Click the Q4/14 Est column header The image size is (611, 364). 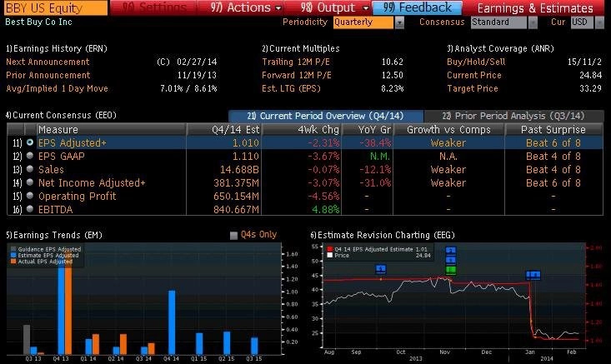point(224,130)
